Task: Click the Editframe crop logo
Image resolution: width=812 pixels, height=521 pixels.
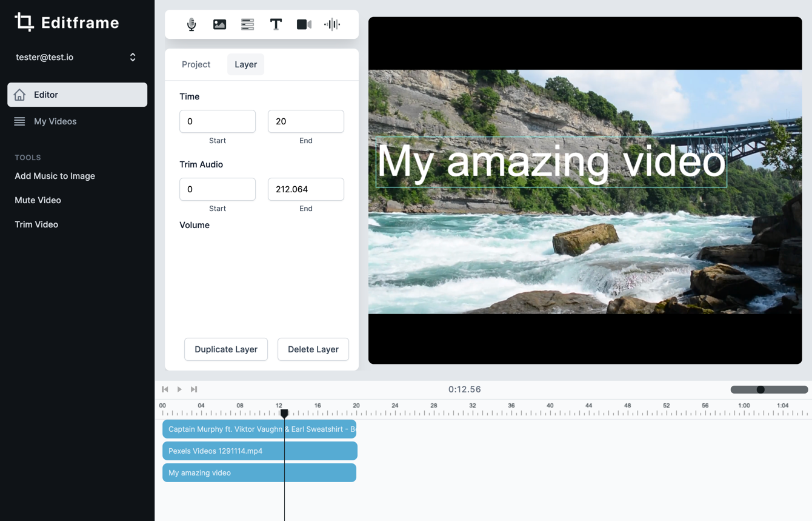Action: click(24, 22)
